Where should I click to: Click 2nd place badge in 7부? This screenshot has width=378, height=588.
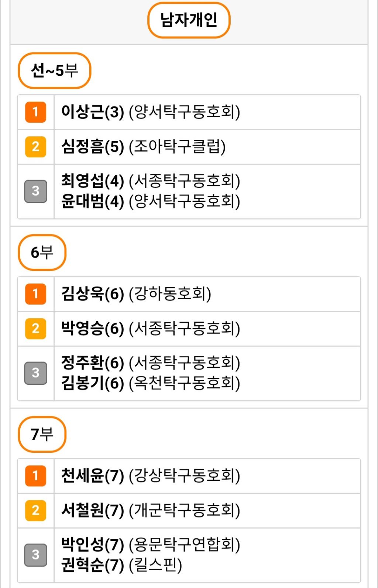click(x=35, y=510)
